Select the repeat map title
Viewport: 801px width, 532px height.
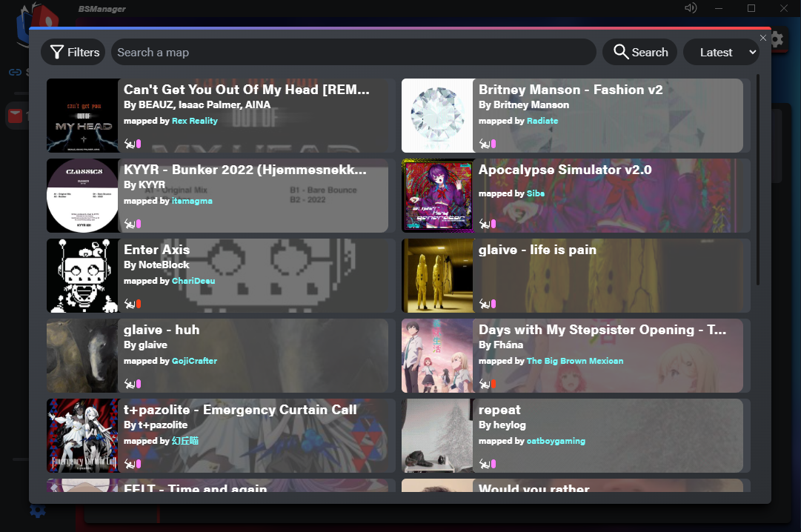499,410
